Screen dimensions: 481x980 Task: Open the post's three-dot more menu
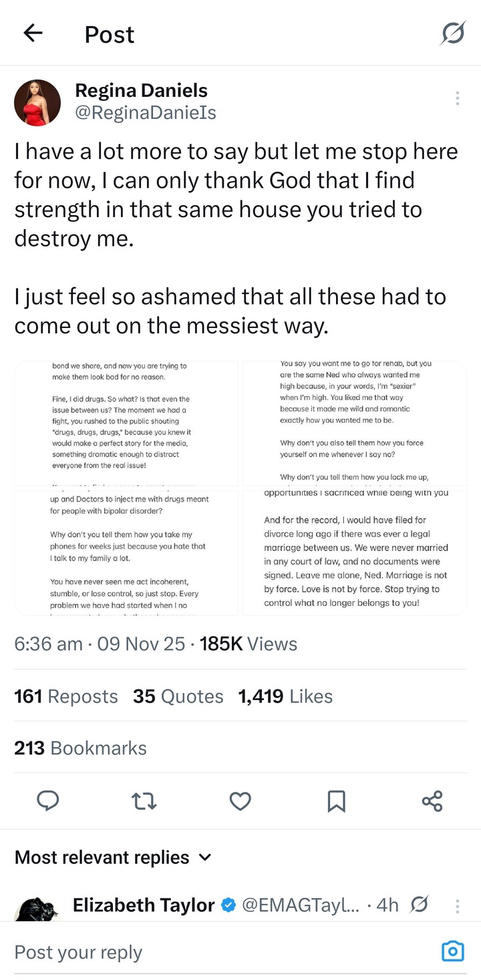click(x=458, y=98)
